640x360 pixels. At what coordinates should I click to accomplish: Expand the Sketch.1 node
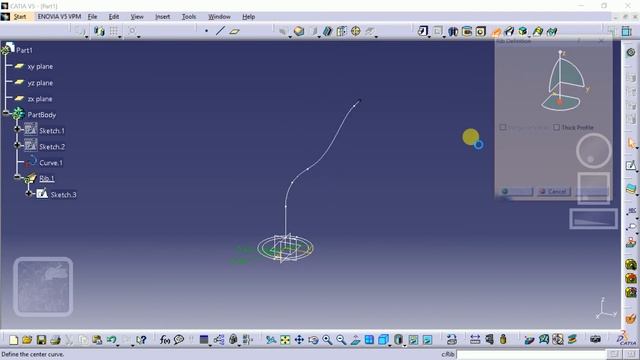[17, 129]
